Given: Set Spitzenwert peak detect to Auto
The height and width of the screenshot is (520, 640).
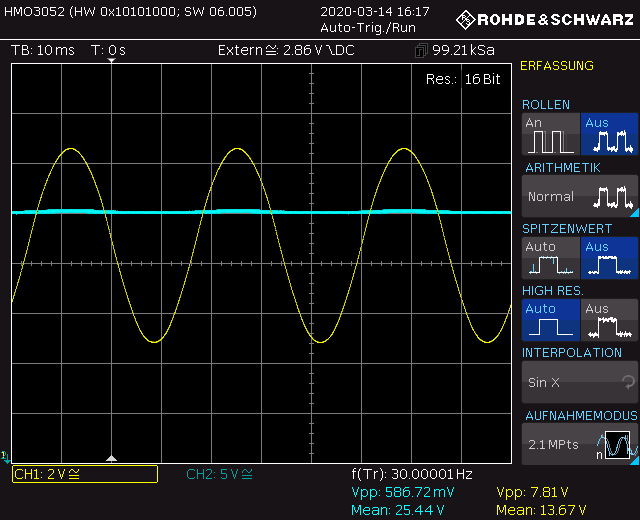Looking at the screenshot, I should 550,259.
